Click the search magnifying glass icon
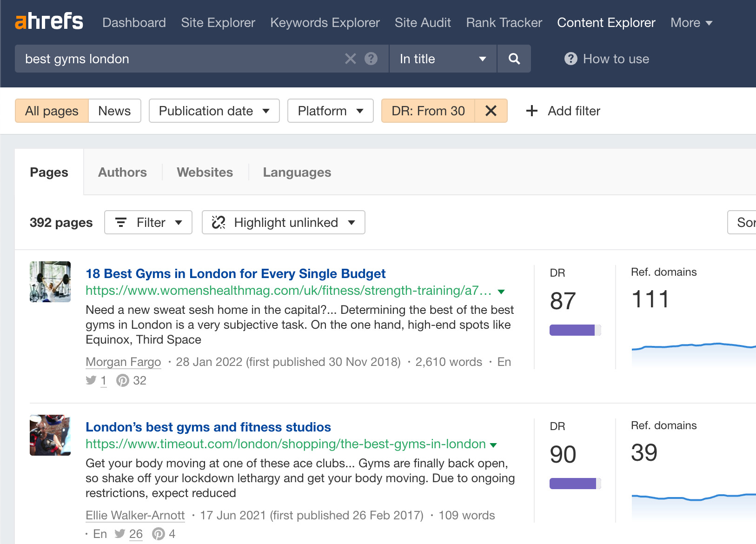 (514, 59)
